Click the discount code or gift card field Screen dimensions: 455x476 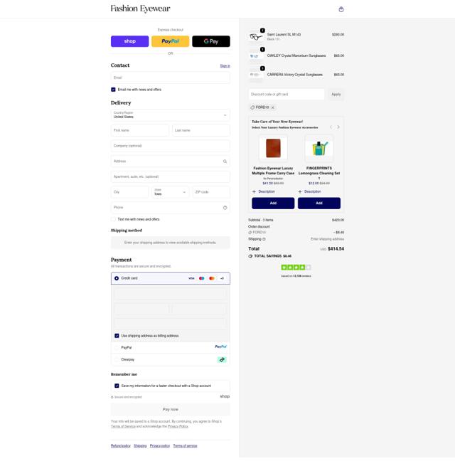coord(287,94)
